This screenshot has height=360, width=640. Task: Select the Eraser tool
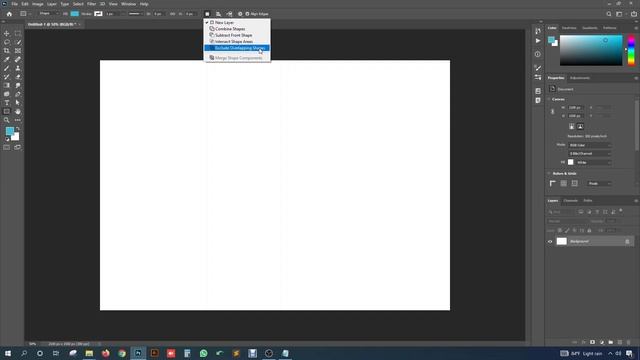pos(18,77)
